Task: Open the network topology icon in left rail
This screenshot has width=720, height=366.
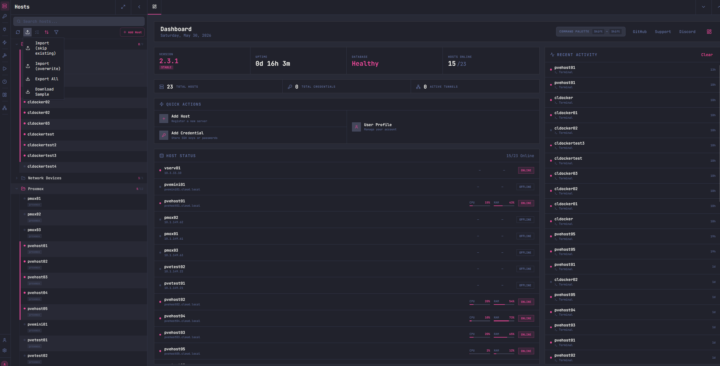Action: click(x=5, y=108)
